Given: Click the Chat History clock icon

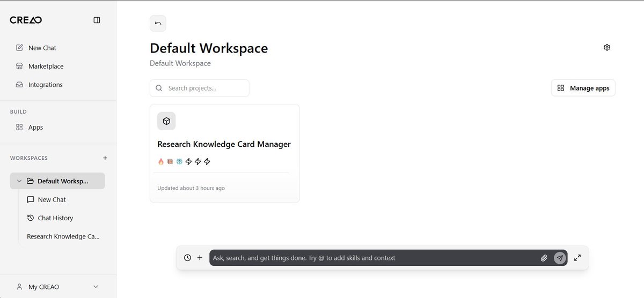Looking at the screenshot, I should point(31,218).
